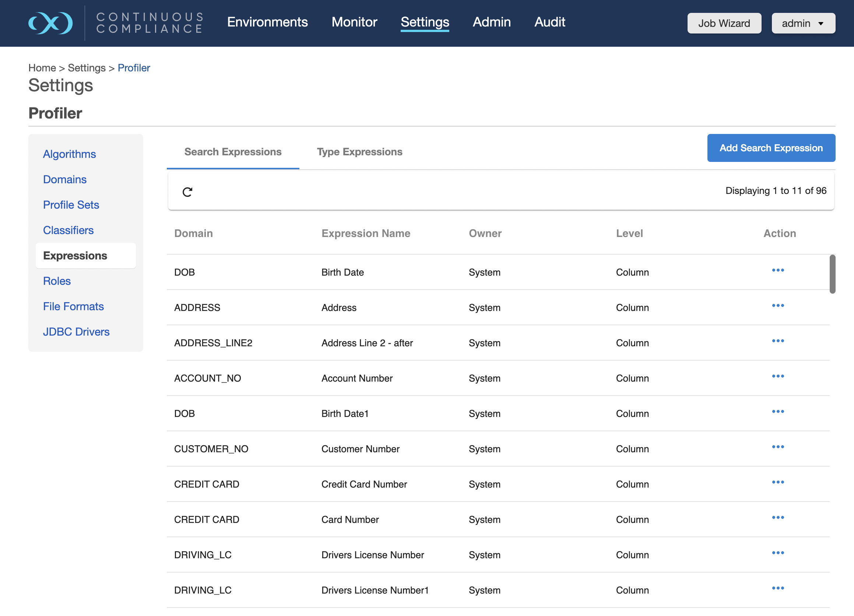The image size is (854, 616).
Task: Click the refresh icon above the table
Action: coord(187,192)
